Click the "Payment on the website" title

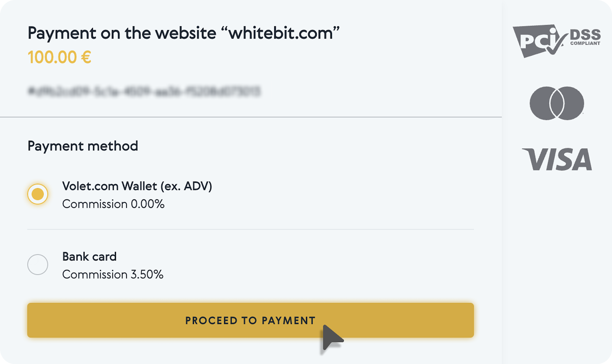tap(122, 33)
